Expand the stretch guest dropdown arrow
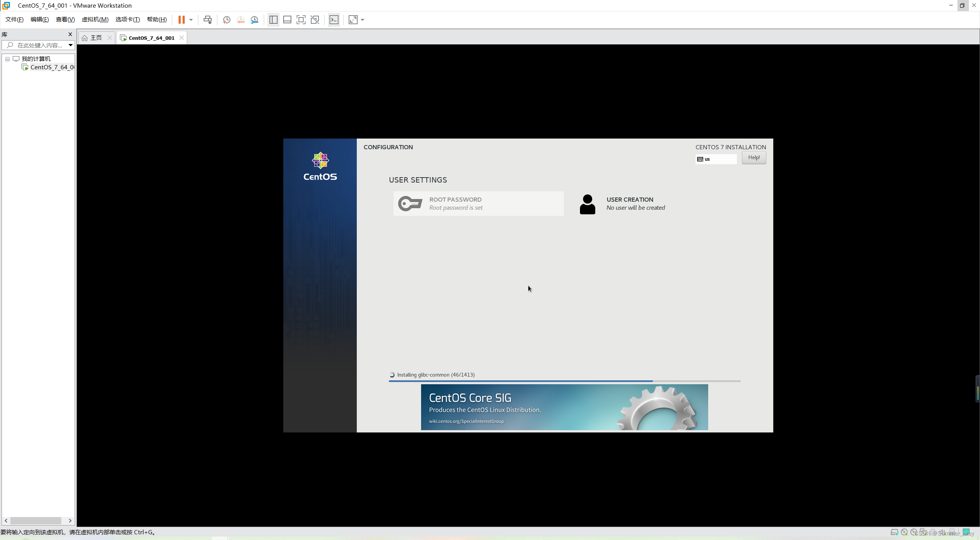980x540 pixels. pos(363,20)
